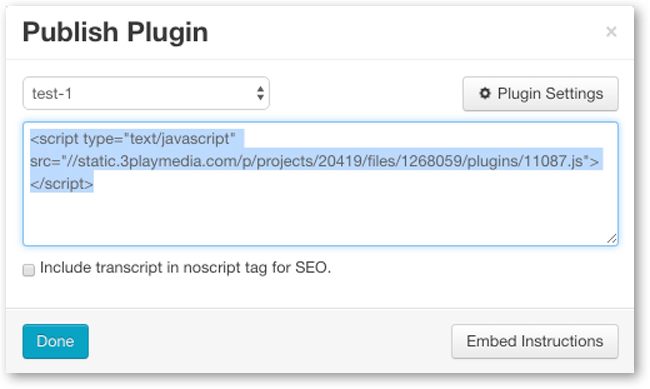
Task: Click inside the embed code text area
Action: point(320,184)
